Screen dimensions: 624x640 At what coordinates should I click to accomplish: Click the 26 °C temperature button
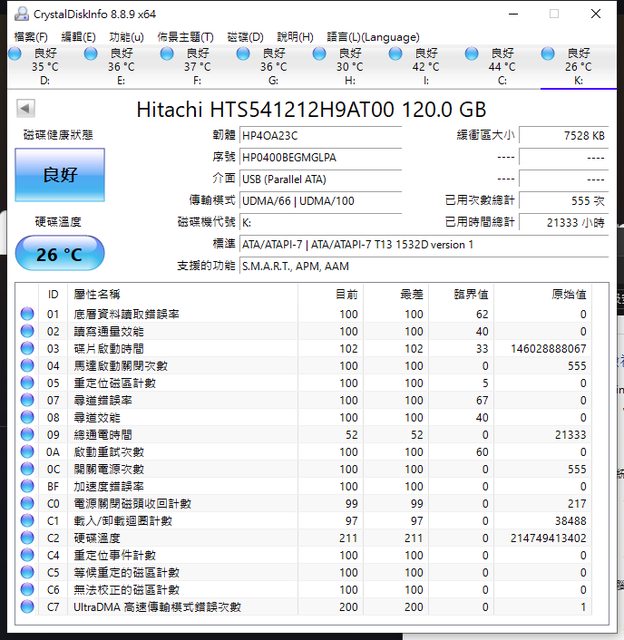click(59, 254)
